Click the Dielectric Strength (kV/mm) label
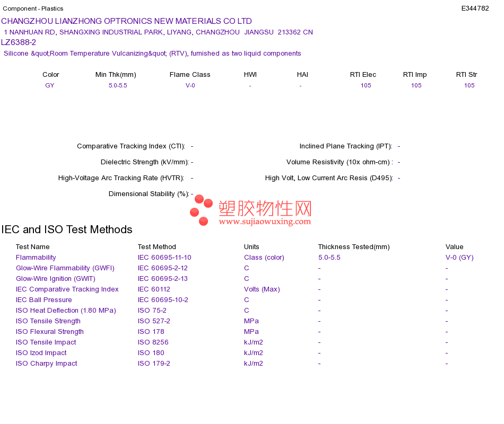Image resolution: width=504 pixels, height=424 pixels. point(145,162)
